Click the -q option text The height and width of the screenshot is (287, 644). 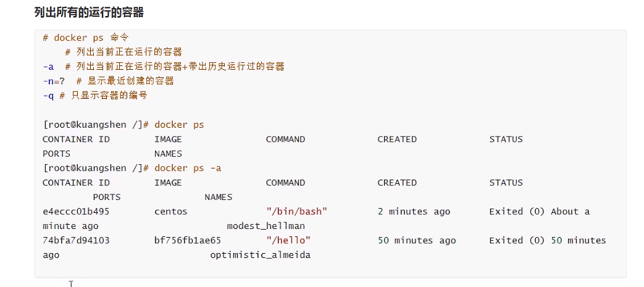[48, 96]
